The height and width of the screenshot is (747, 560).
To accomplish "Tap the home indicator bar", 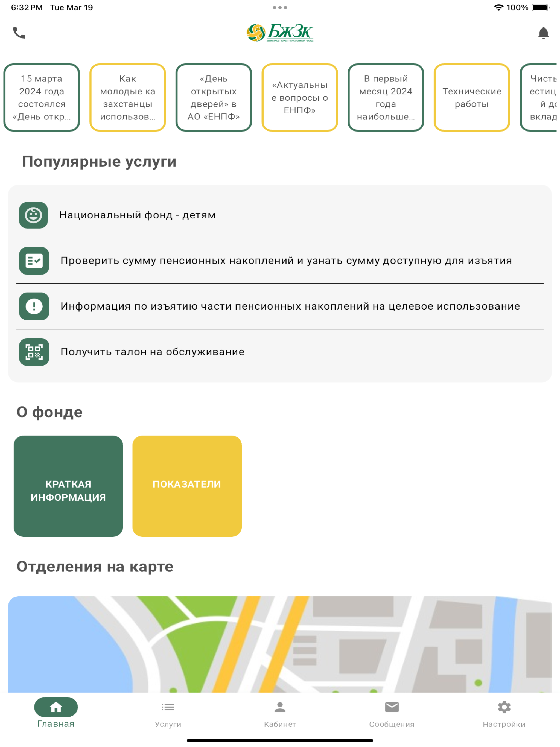I will coord(280,741).
